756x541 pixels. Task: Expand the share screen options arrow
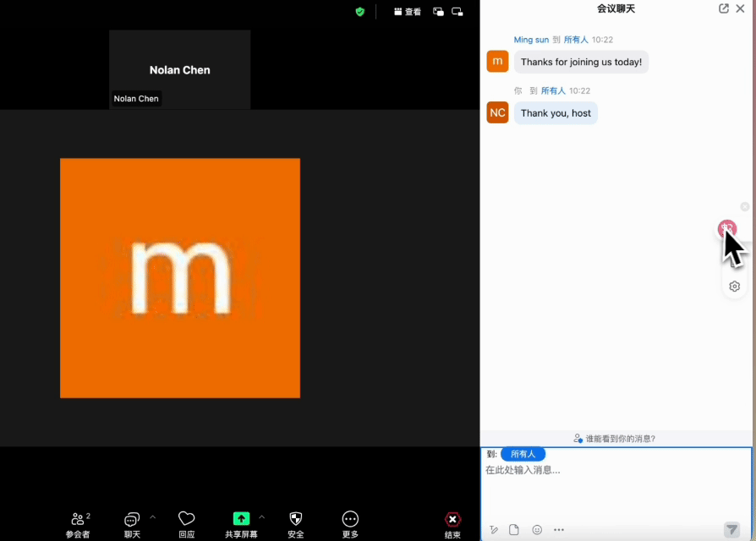pos(261,516)
